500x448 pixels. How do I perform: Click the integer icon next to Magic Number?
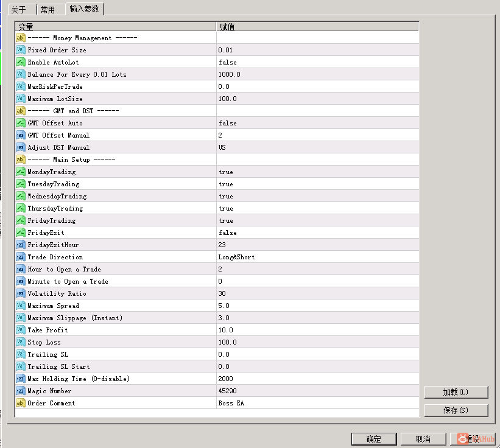click(21, 391)
